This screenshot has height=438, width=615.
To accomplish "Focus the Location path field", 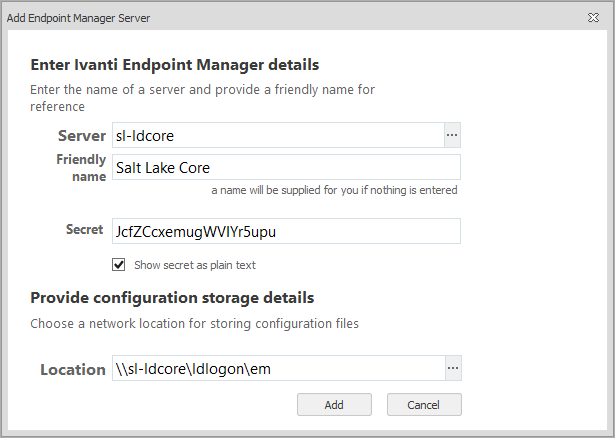I will tap(276, 369).
